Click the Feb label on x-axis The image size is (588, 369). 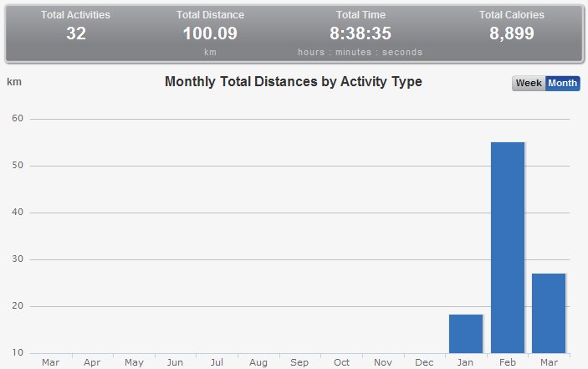point(508,363)
